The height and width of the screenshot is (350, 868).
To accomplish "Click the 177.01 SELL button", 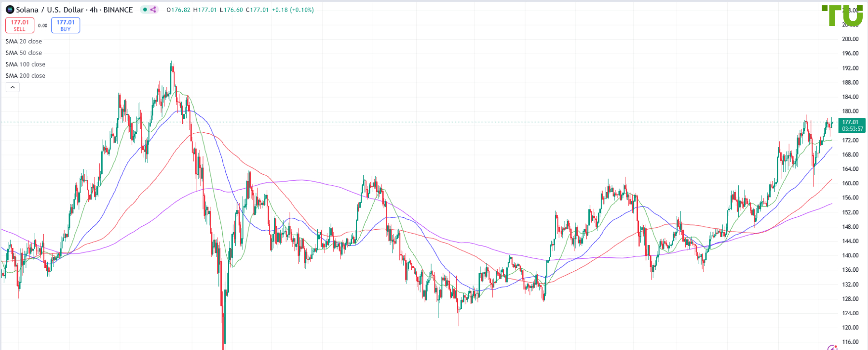I will [20, 25].
